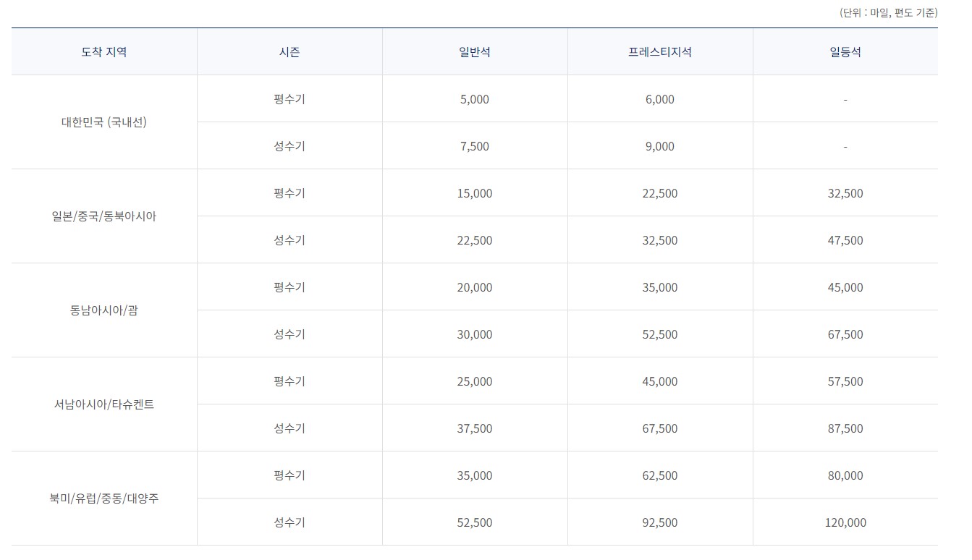Image resolution: width=972 pixels, height=560 pixels.
Task: Click the 32,500 일등석 value for 평수기
Action: [x=845, y=192]
